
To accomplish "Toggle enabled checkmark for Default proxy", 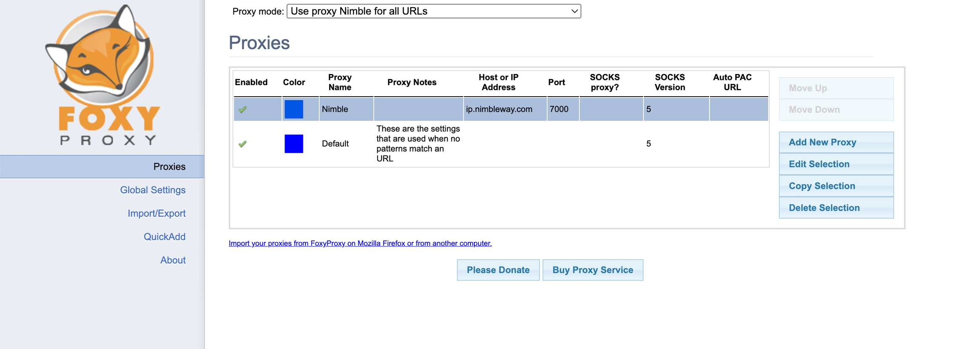I will 242,144.
